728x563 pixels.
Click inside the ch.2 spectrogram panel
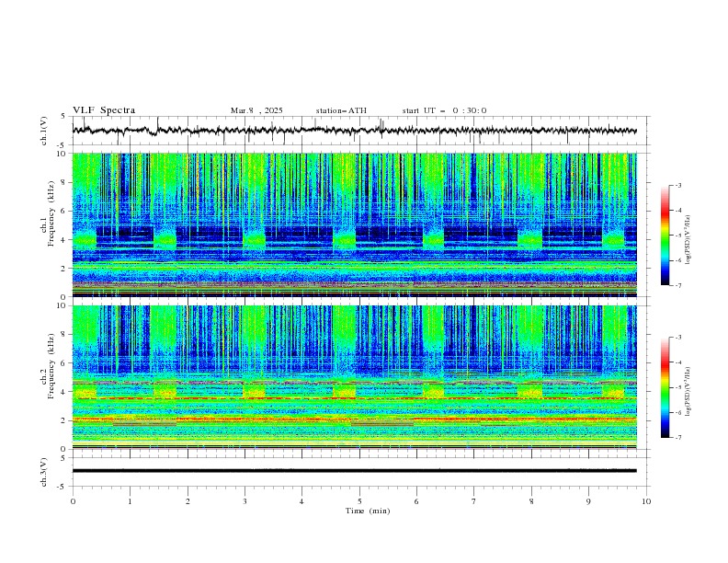click(x=355, y=377)
